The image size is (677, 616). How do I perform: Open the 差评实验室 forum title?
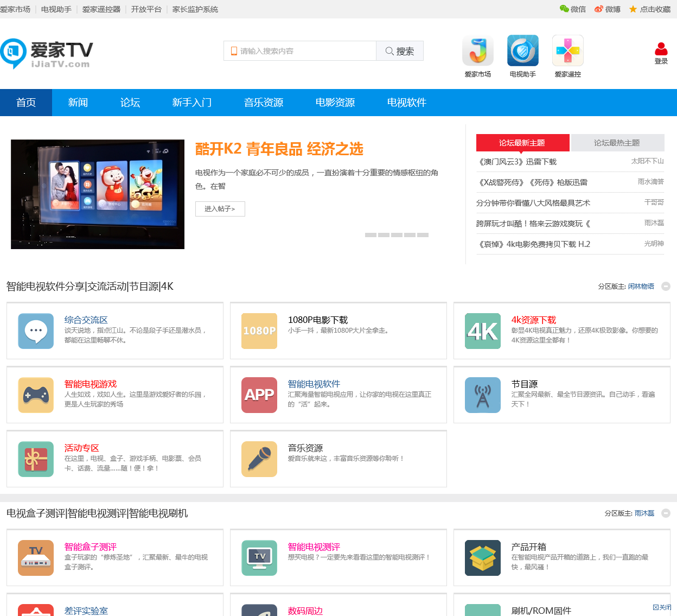pyautogui.click(x=86, y=611)
